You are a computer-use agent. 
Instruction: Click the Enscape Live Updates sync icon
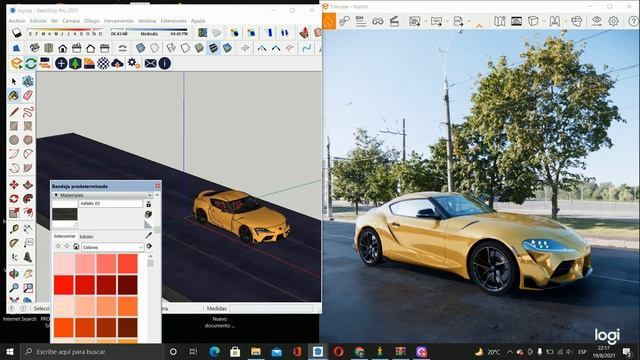[x=31, y=63]
